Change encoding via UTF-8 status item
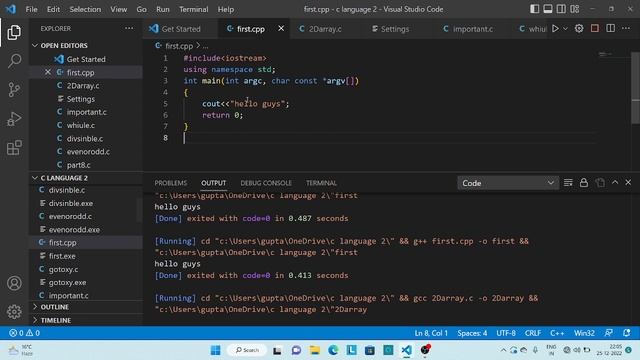The image size is (640, 360). click(506, 333)
